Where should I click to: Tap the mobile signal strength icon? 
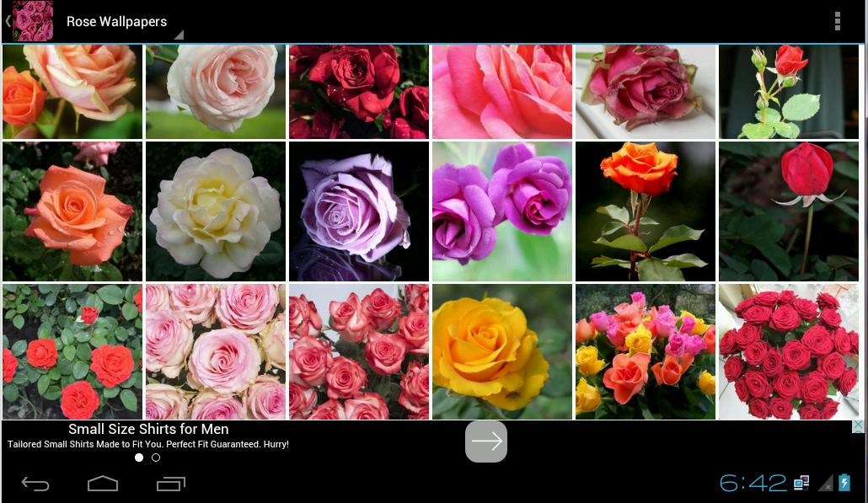click(825, 483)
